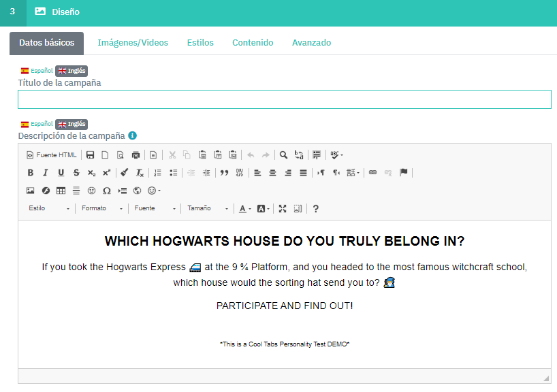The height and width of the screenshot is (392, 557).
Task: Select Español language above campaign title
Action: pos(37,71)
